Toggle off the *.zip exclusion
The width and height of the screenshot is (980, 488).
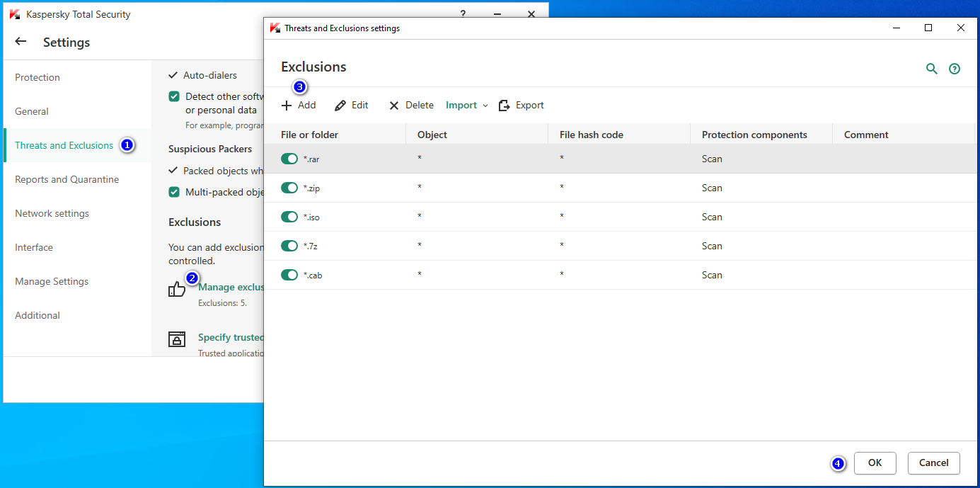point(289,188)
